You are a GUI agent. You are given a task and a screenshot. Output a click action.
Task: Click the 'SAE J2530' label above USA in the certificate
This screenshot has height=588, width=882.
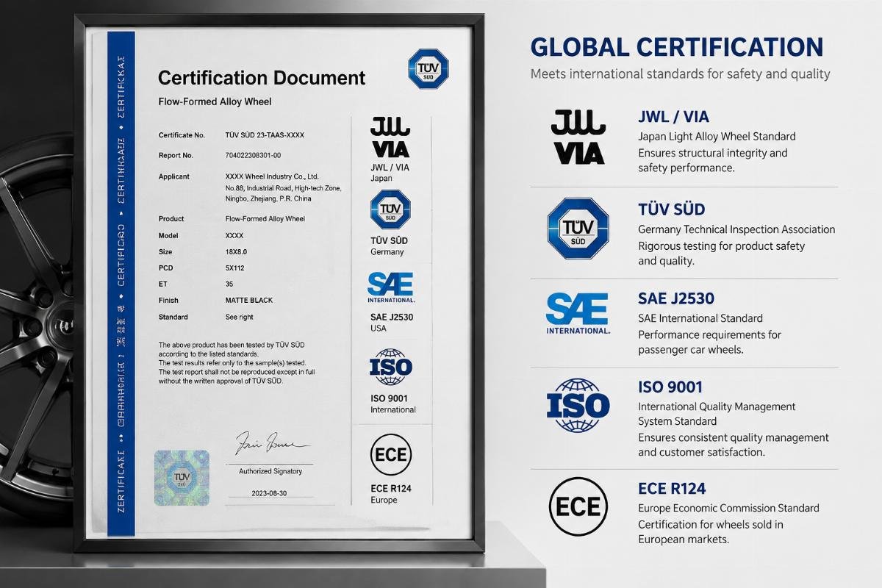tap(392, 317)
